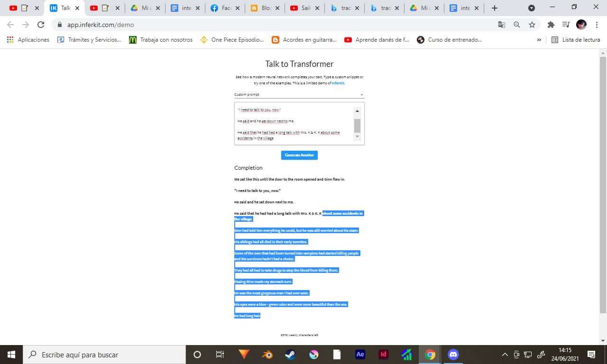Viewport: 607px width, 364px height.
Task: Open Discord from the taskbar
Action: pyautogui.click(x=453, y=355)
